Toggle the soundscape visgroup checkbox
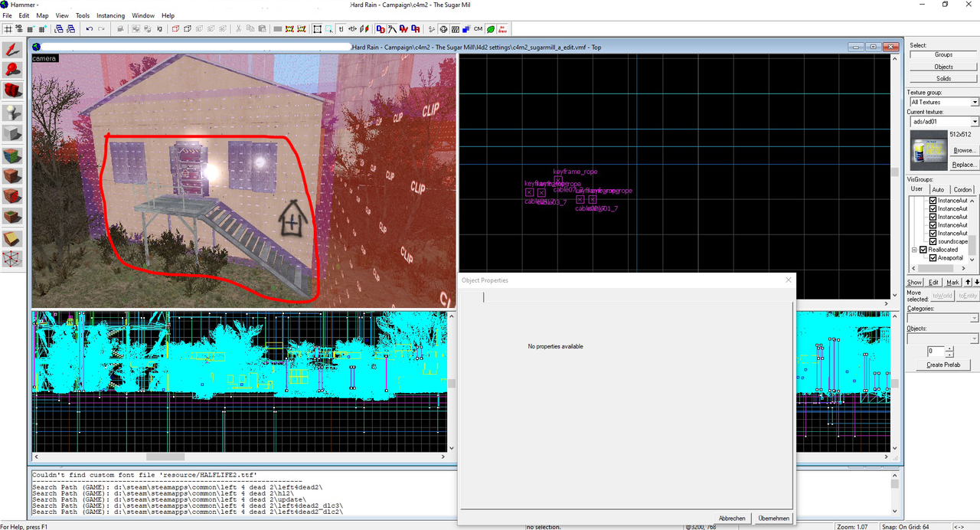 [x=933, y=241]
